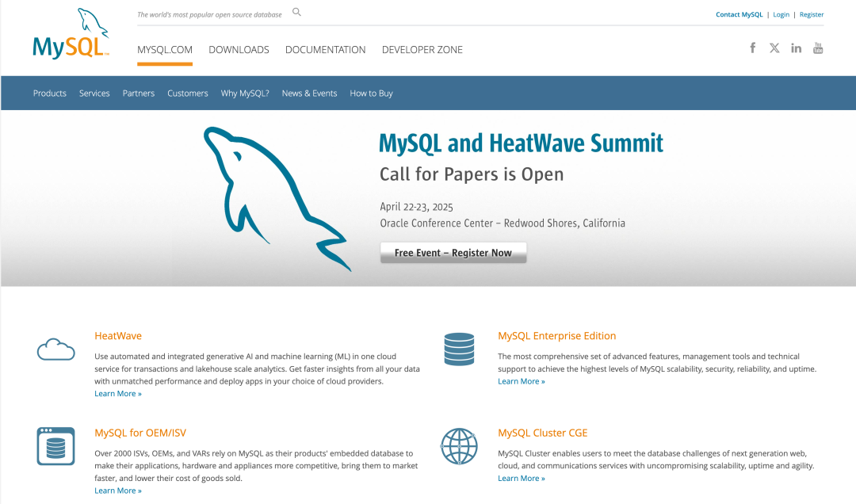Open Customers menu item
856x504 pixels.
point(188,94)
